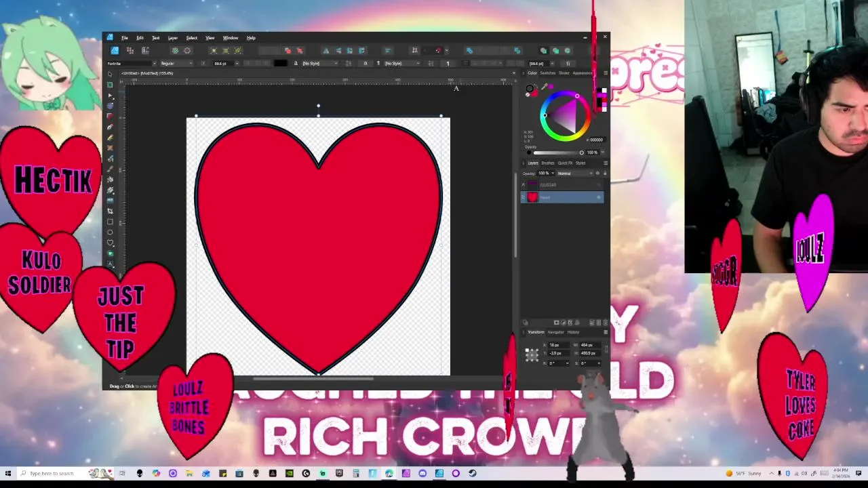This screenshot has width=868, height=488.
Task: Select the Artistic Text tool
Action: click(110, 264)
